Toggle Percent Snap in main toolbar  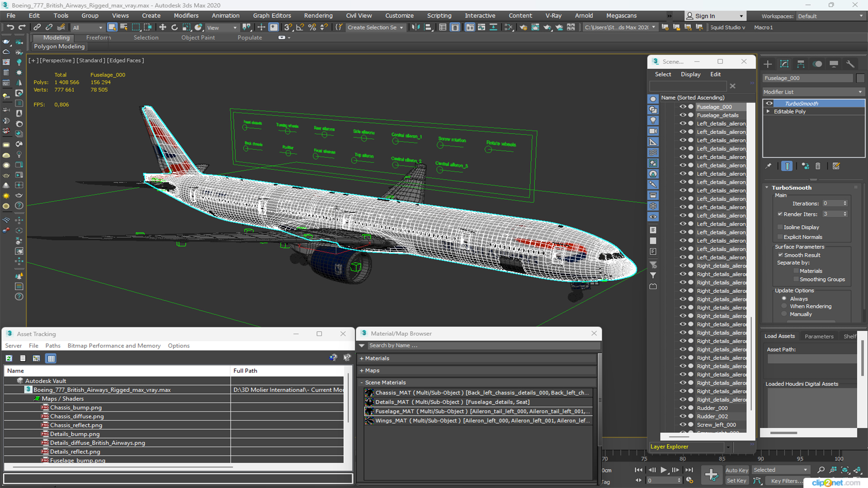tap(312, 28)
